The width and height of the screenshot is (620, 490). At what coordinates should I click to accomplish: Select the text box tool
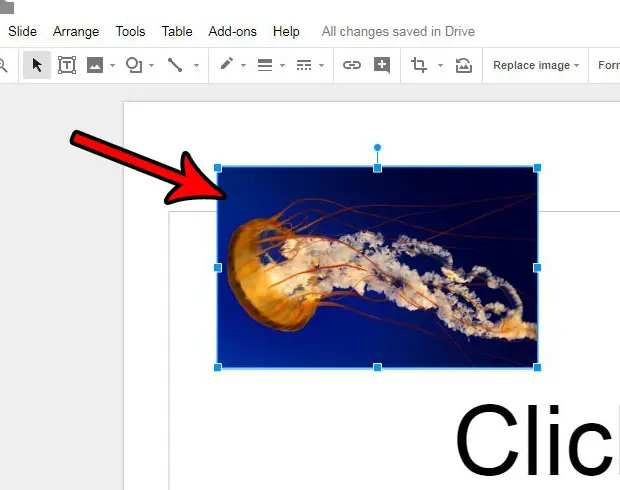[67, 65]
